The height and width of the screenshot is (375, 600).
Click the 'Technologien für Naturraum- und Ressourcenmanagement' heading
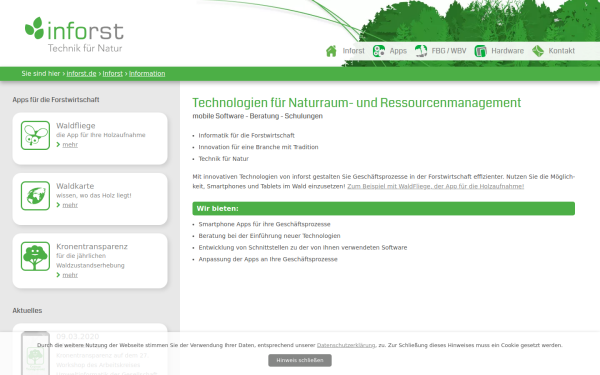[357, 103]
